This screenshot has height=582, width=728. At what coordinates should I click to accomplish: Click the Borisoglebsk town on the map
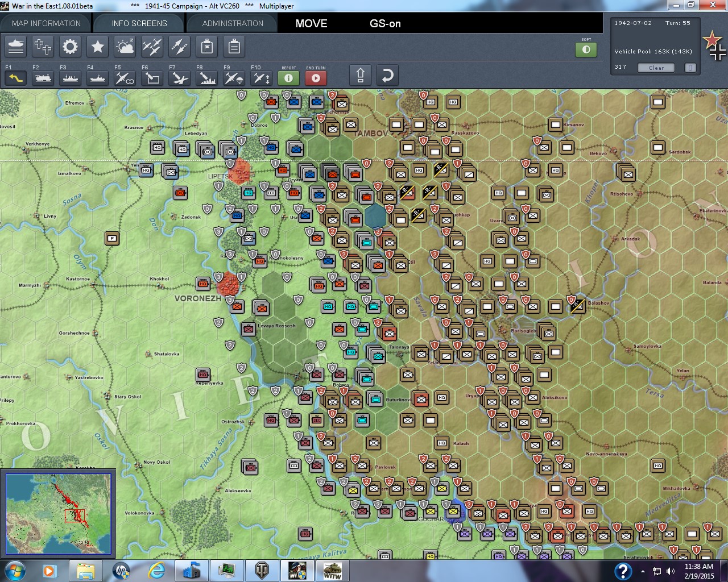(x=503, y=330)
